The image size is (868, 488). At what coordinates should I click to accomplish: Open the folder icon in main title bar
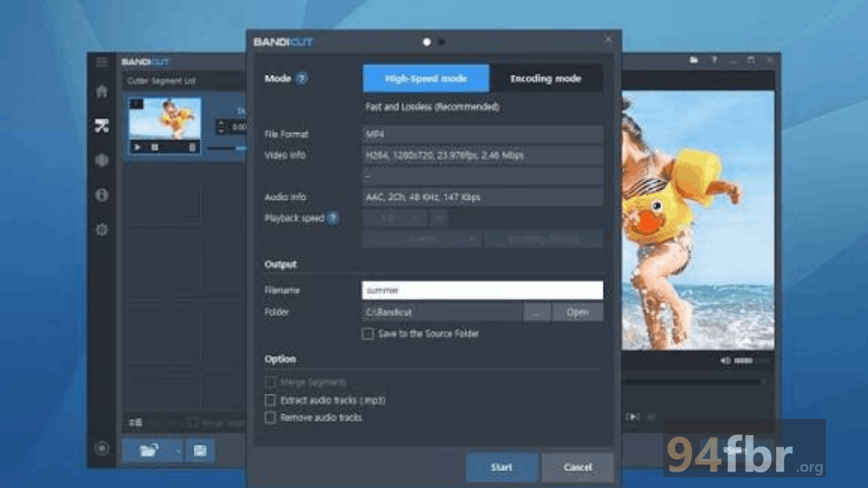click(x=694, y=60)
